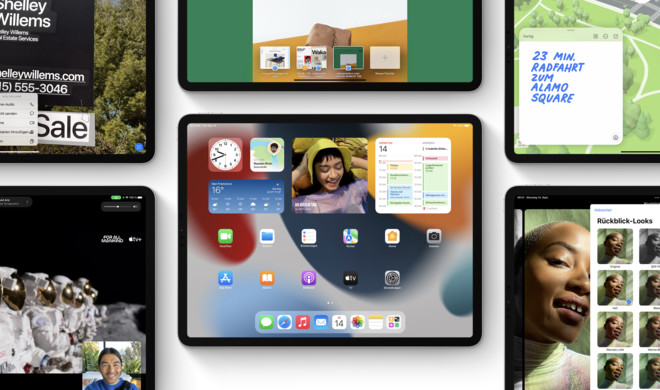Select the checkmarked look thumbnail

click(615, 288)
